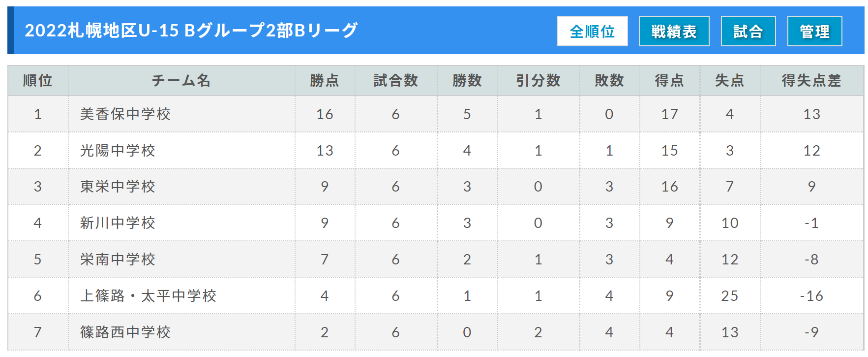Screen dimensions: 868x357
Task: Click the 管理 button
Action: pyautogui.click(x=814, y=32)
